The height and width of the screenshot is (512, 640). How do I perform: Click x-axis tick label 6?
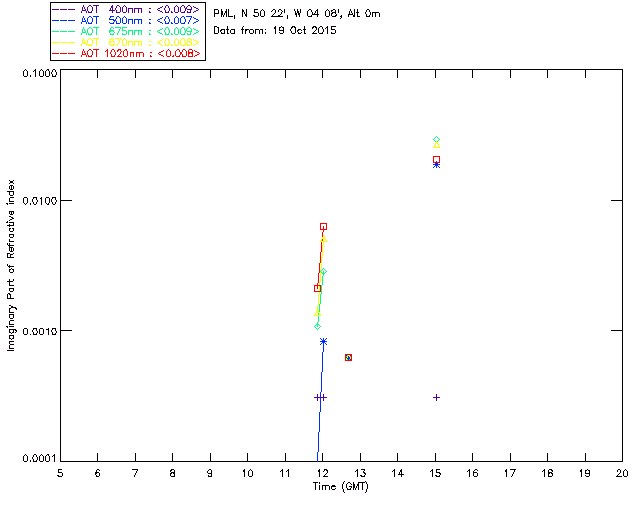[98, 473]
